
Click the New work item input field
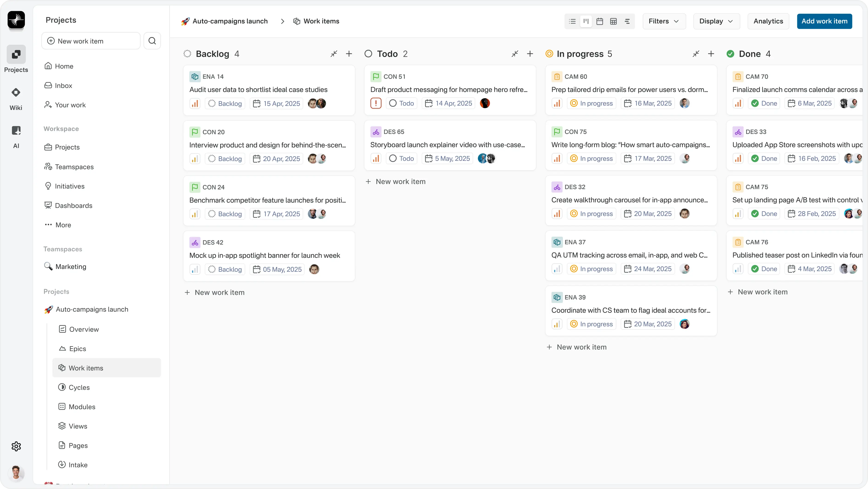pyautogui.click(x=91, y=41)
